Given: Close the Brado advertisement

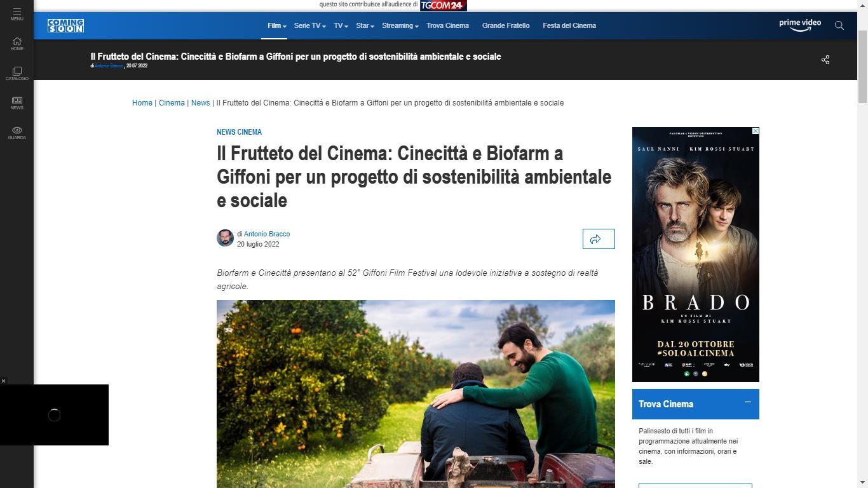Looking at the screenshot, I should coord(755,131).
